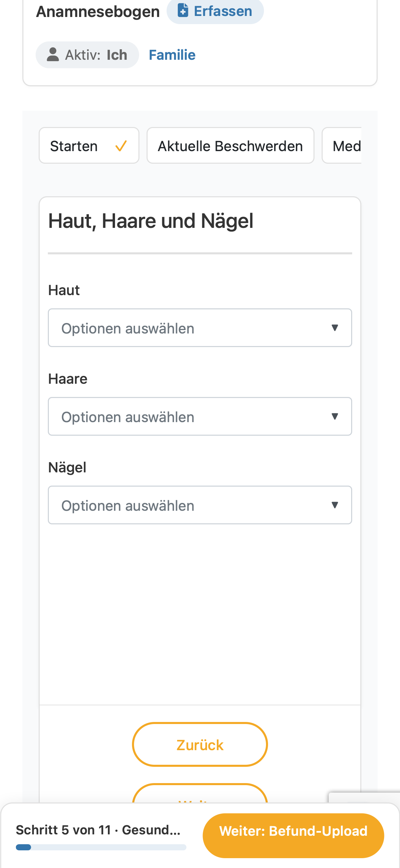
Task: Click the Erfassen button
Action: pyautogui.click(x=215, y=11)
